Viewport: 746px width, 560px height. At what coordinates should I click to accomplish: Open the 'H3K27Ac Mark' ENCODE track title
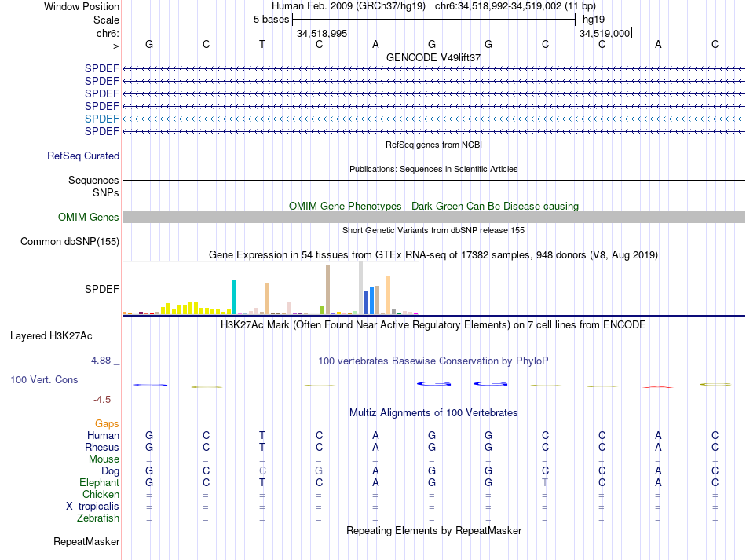(433, 325)
